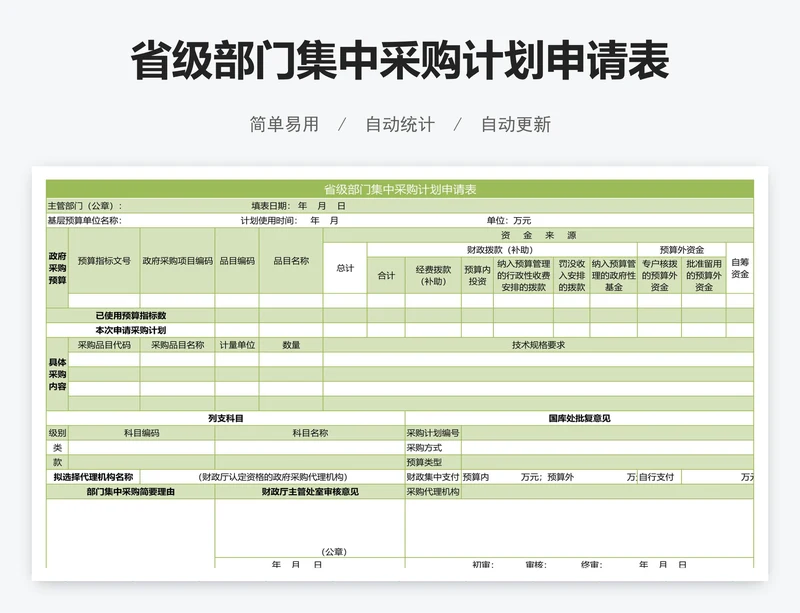The image size is (800, 613).
Task: Click the subtitle text 自动统计
Action: [400, 125]
